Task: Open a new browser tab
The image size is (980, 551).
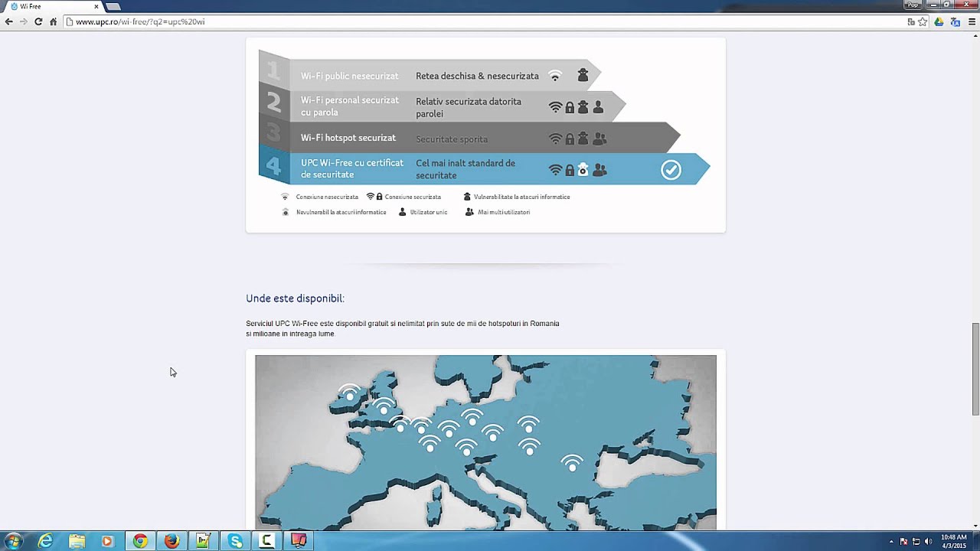Action: [x=113, y=7]
